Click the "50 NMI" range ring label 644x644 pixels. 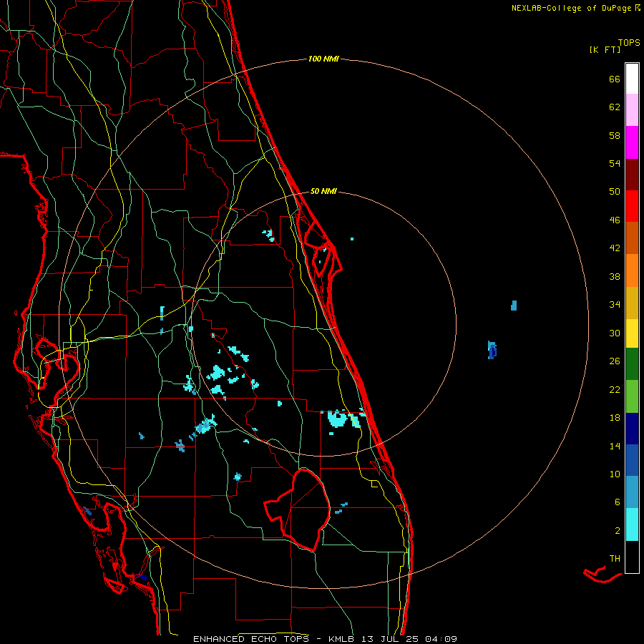coord(323,191)
